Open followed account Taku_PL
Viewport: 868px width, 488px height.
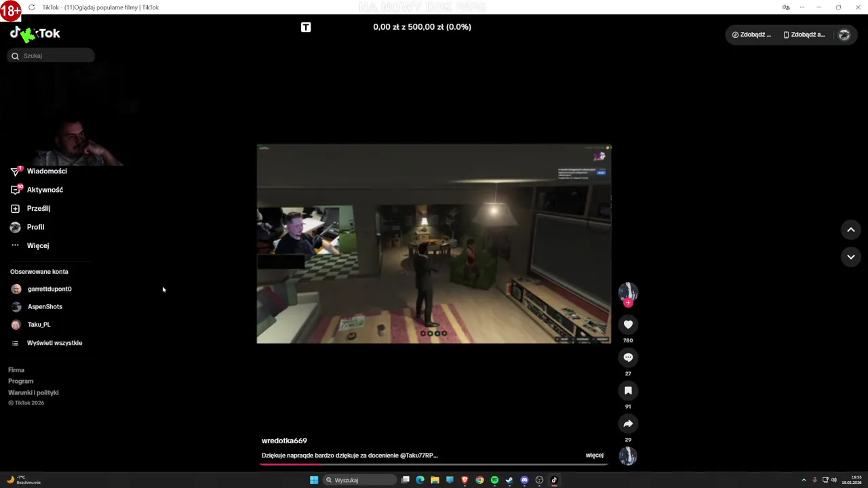click(31, 325)
